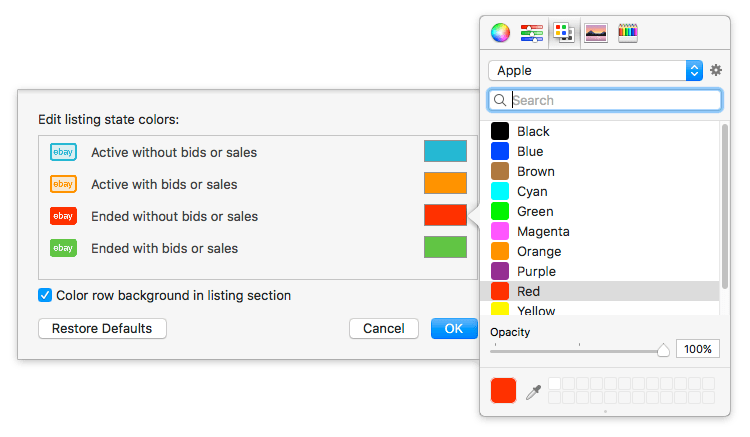Click the Cancel button
The image size is (750, 437).
[x=384, y=328]
